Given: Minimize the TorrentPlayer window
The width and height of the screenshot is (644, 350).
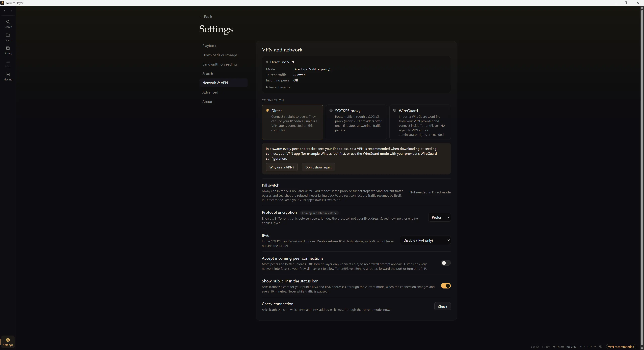Looking at the screenshot, I should point(614,3).
